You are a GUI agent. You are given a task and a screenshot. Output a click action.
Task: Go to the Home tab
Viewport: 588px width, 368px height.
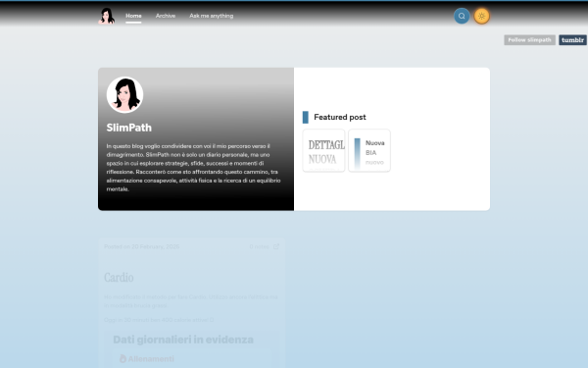point(133,16)
